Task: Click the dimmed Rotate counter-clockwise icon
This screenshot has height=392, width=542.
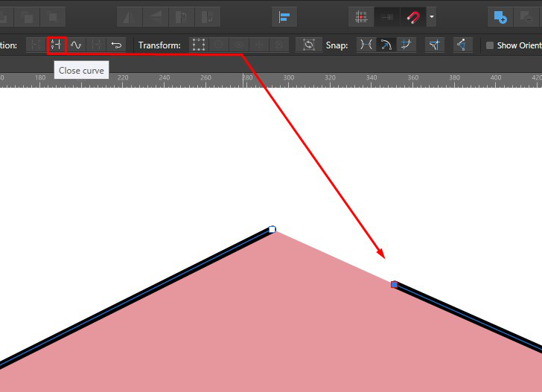Action: coord(182,17)
